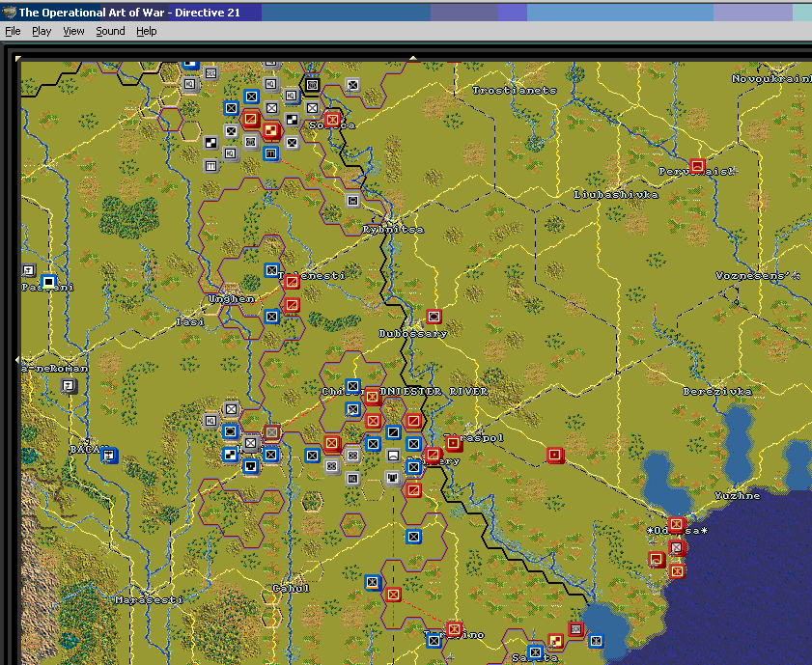Select the red checkered armor counter west of Soroca
This screenshot has width=812, height=665.
pos(271,130)
